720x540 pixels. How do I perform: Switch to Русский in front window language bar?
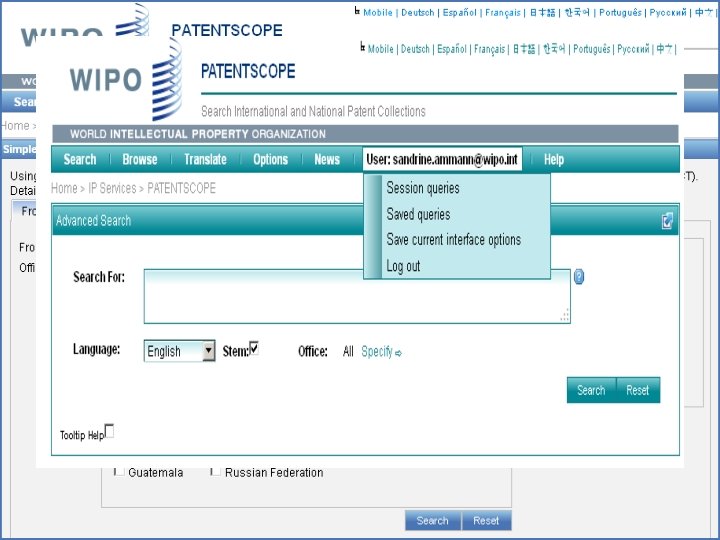(633, 49)
